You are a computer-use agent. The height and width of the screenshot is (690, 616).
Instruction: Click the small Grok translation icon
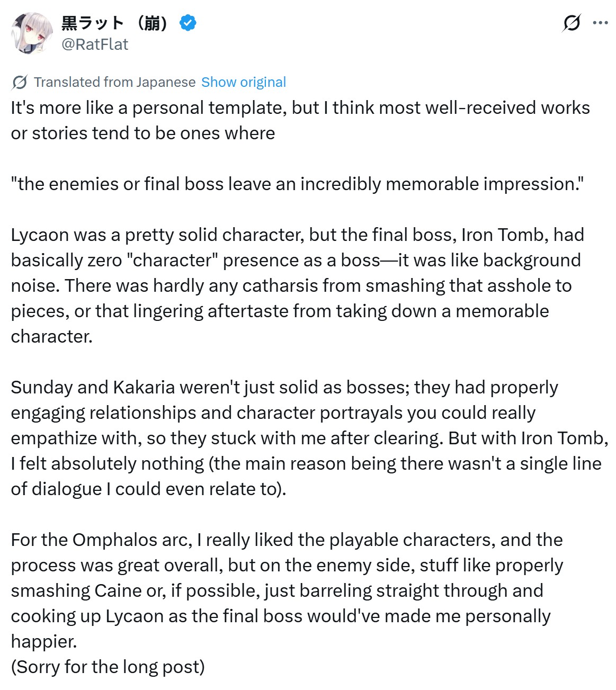pyautogui.click(x=20, y=82)
